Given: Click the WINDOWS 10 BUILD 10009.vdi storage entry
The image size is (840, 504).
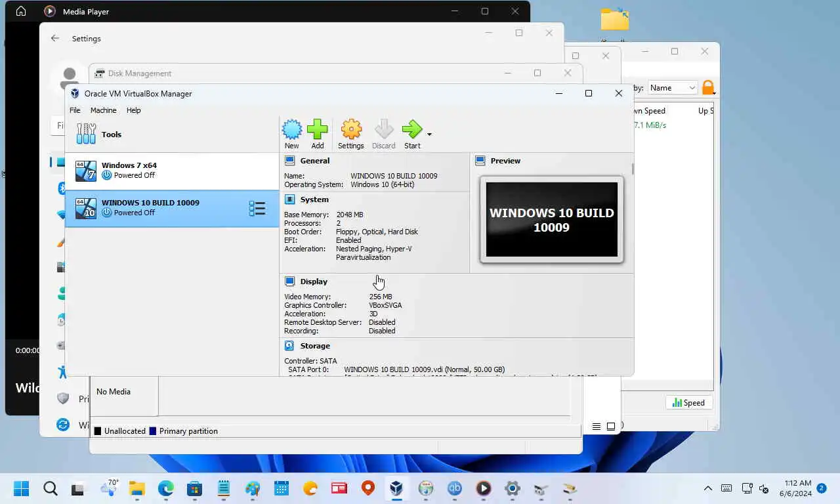Looking at the screenshot, I should pyautogui.click(x=424, y=369).
